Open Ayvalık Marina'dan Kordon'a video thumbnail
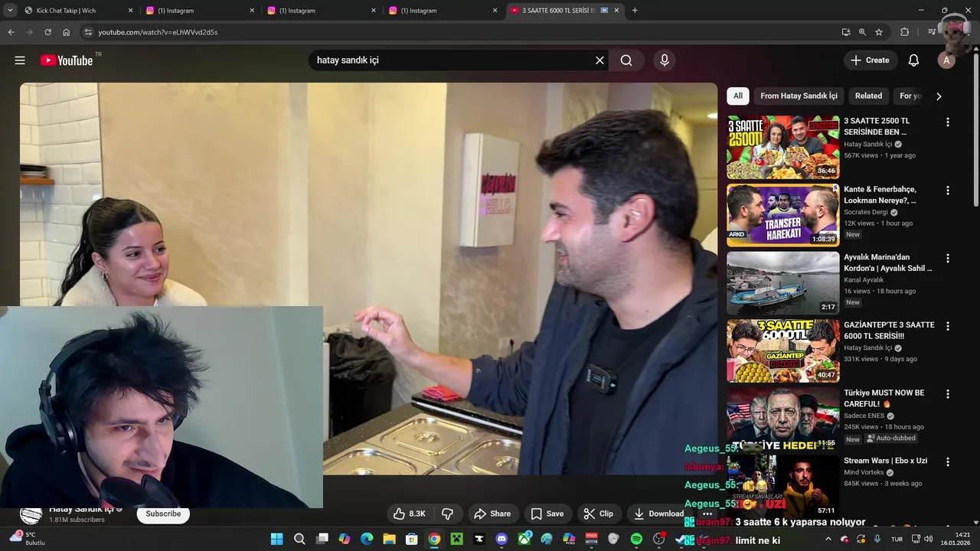Screen dimensions: 980x551 click(x=782, y=283)
